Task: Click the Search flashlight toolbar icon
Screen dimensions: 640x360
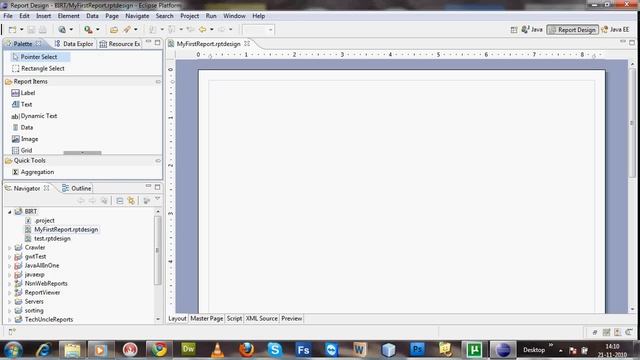Action: click(127, 29)
